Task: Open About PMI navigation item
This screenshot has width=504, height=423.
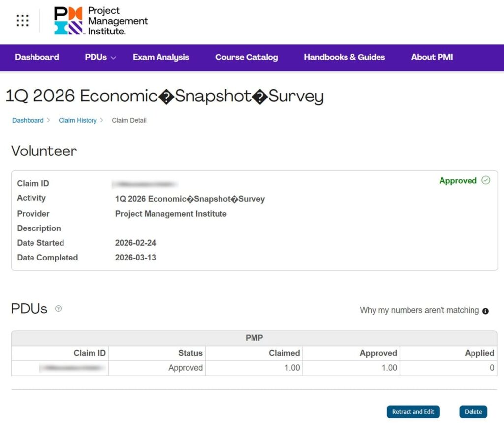Action: [432, 57]
